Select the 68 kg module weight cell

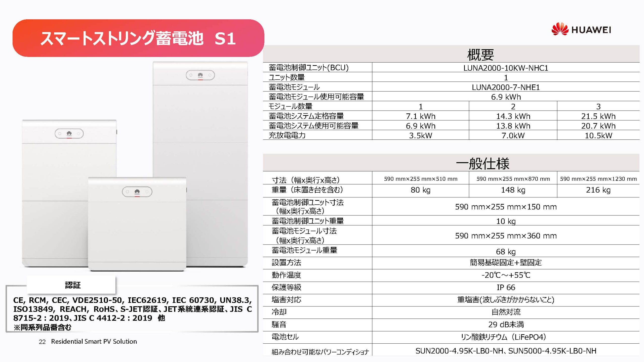[506, 251]
